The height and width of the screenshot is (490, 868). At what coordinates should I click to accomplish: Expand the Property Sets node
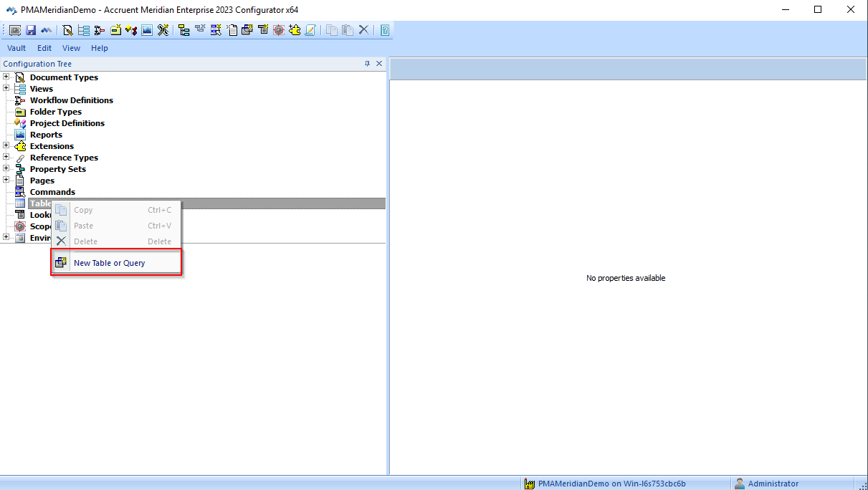coord(6,168)
